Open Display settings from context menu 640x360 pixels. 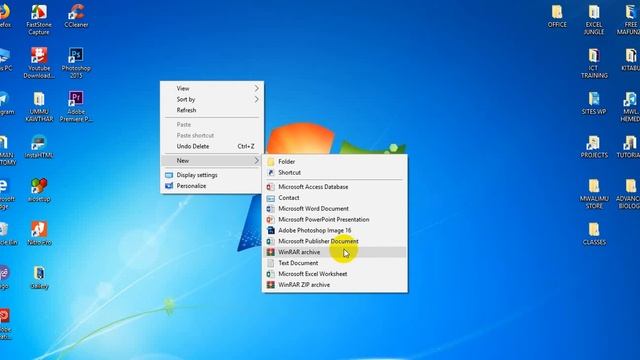(212, 175)
